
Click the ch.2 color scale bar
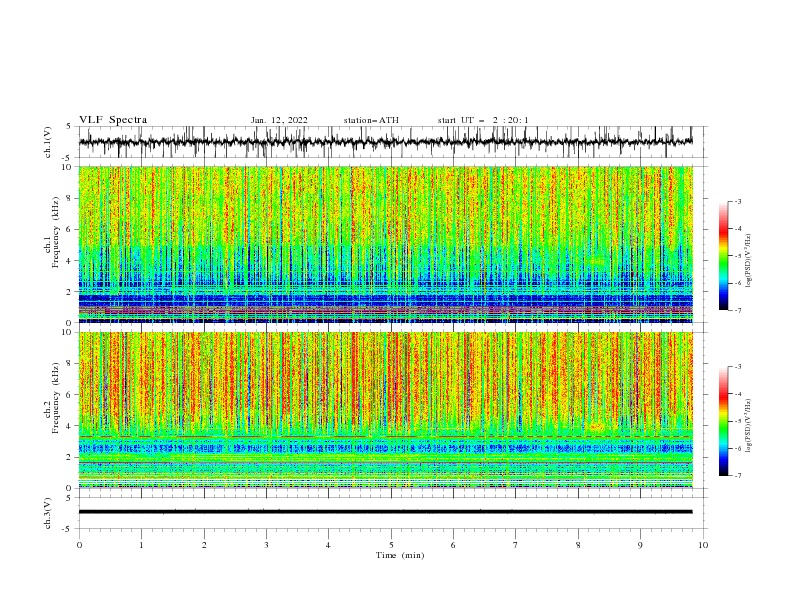(x=723, y=421)
